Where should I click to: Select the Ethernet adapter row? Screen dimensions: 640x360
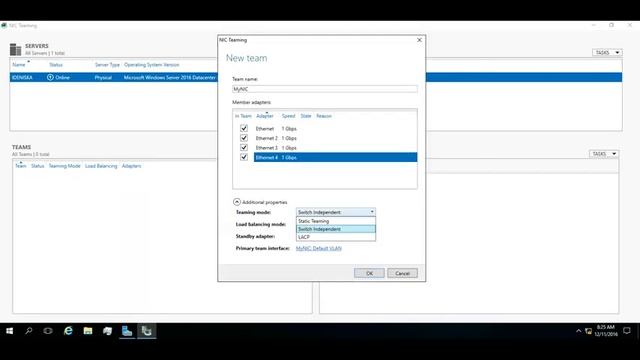(336, 129)
